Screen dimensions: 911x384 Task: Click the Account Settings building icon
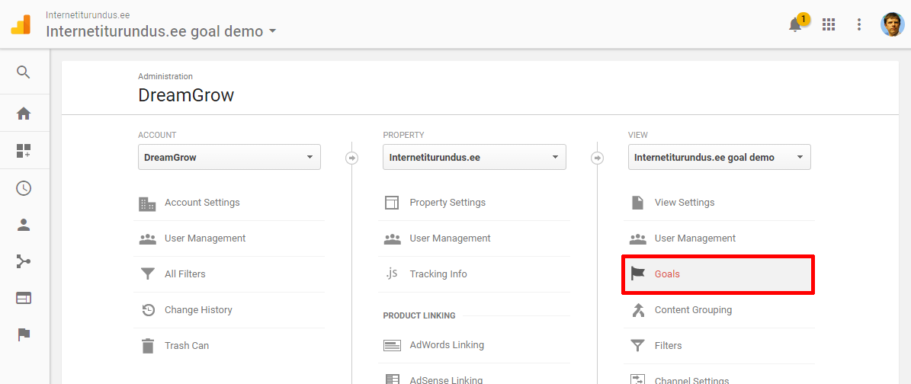148,203
